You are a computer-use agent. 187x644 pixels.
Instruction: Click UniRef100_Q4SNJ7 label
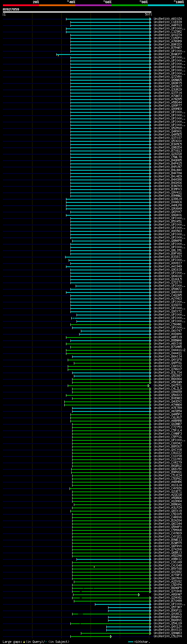(x=168, y=86)
